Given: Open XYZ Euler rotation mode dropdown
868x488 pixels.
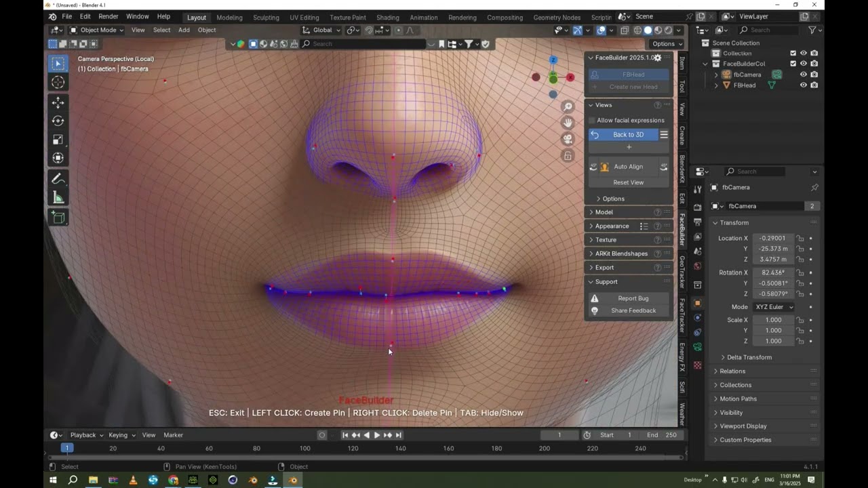Looking at the screenshot, I should pyautogui.click(x=774, y=307).
